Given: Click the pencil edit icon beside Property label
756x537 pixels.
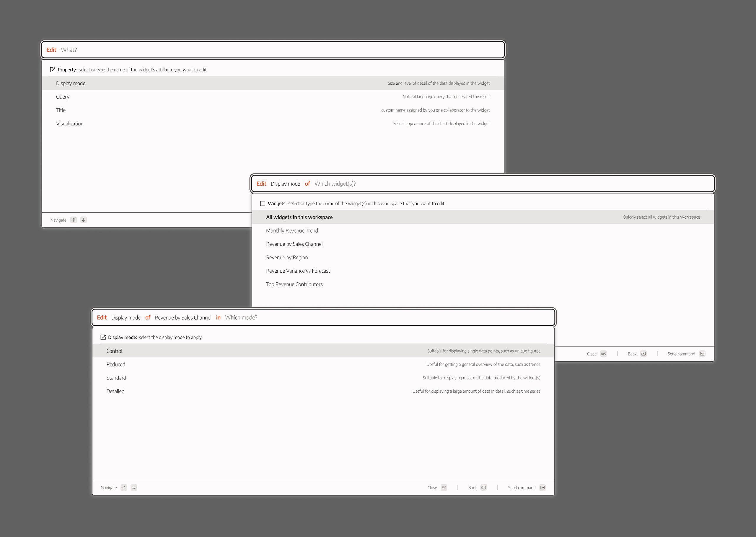Looking at the screenshot, I should (x=53, y=69).
